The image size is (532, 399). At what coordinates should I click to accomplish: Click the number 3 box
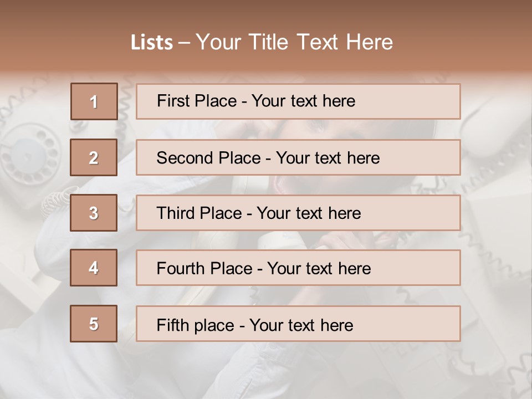pyautogui.click(x=94, y=213)
